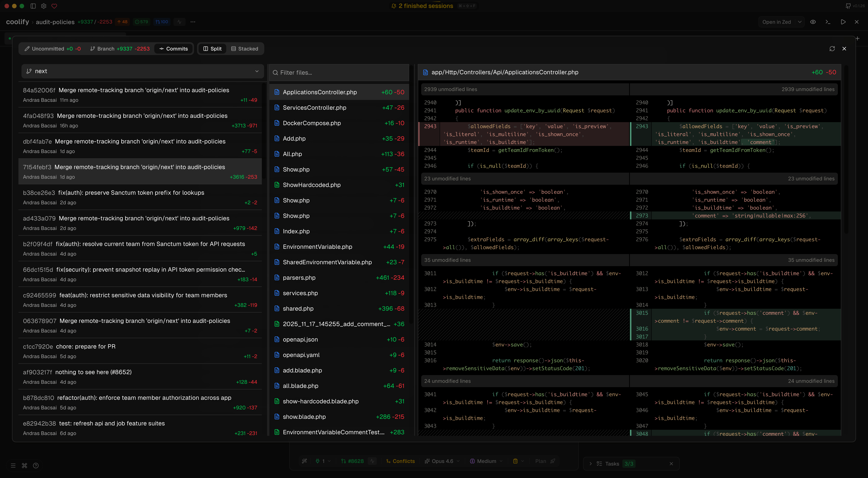
Task: Click the magic wand icon in bottom bar
Action: (304, 461)
